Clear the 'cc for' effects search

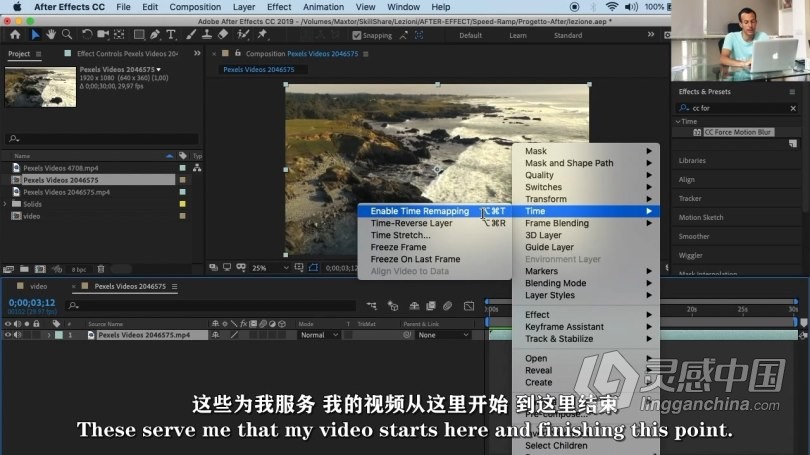click(x=793, y=108)
